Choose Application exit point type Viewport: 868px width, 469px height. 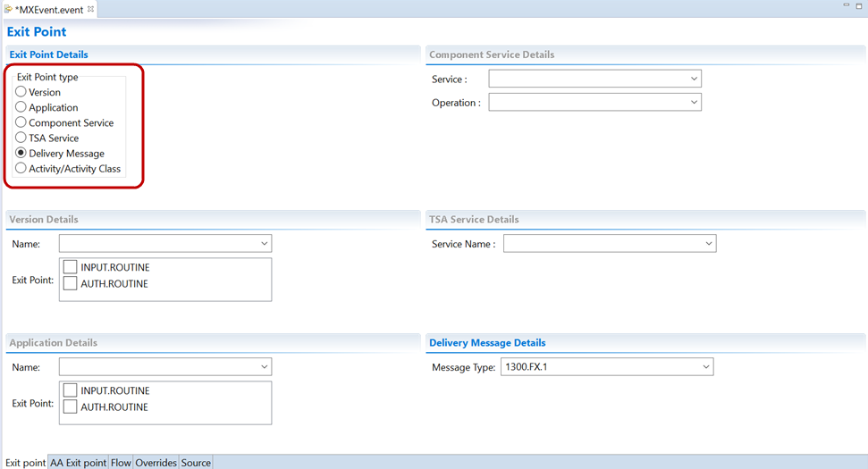[21, 107]
